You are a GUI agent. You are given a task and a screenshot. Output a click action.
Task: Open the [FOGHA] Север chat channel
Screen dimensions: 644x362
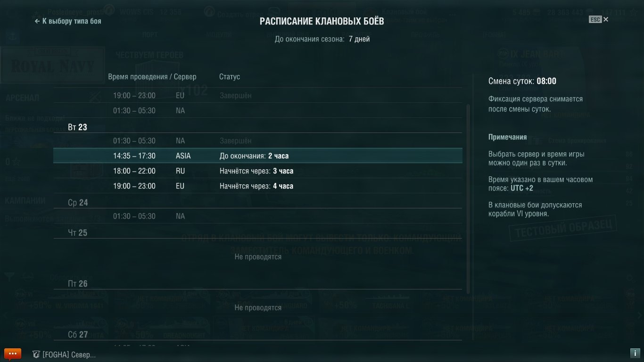(x=69, y=354)
